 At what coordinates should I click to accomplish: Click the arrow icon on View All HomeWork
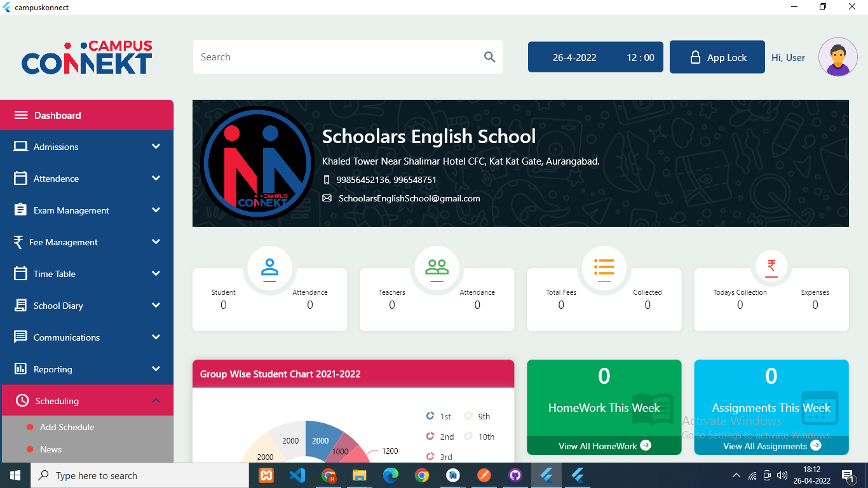pos(646,445)
